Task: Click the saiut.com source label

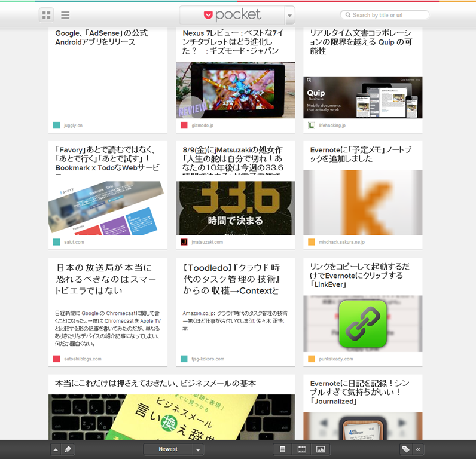Action: 74,242
